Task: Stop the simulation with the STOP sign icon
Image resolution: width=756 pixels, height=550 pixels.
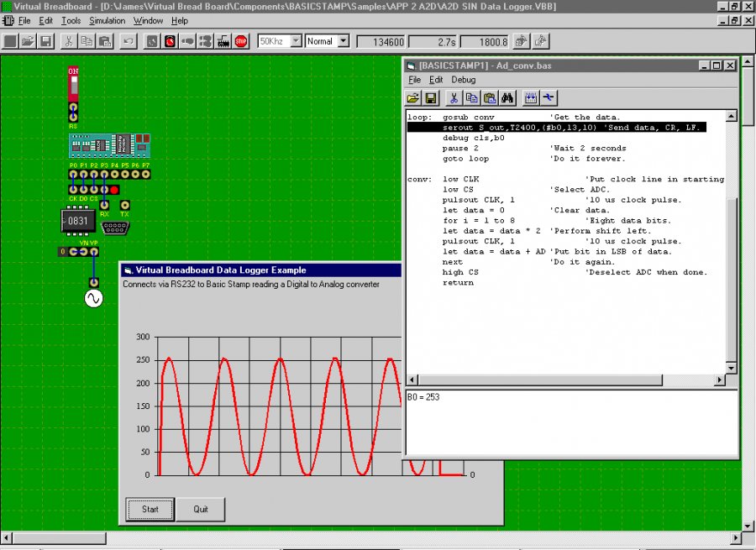Action: (x=241, y=41)
